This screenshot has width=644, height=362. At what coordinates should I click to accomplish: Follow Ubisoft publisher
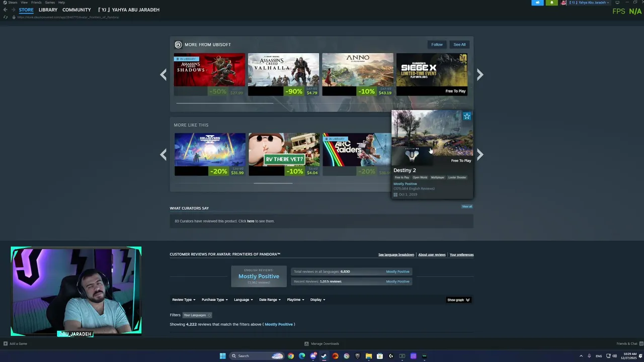click(x=437, y=44)
